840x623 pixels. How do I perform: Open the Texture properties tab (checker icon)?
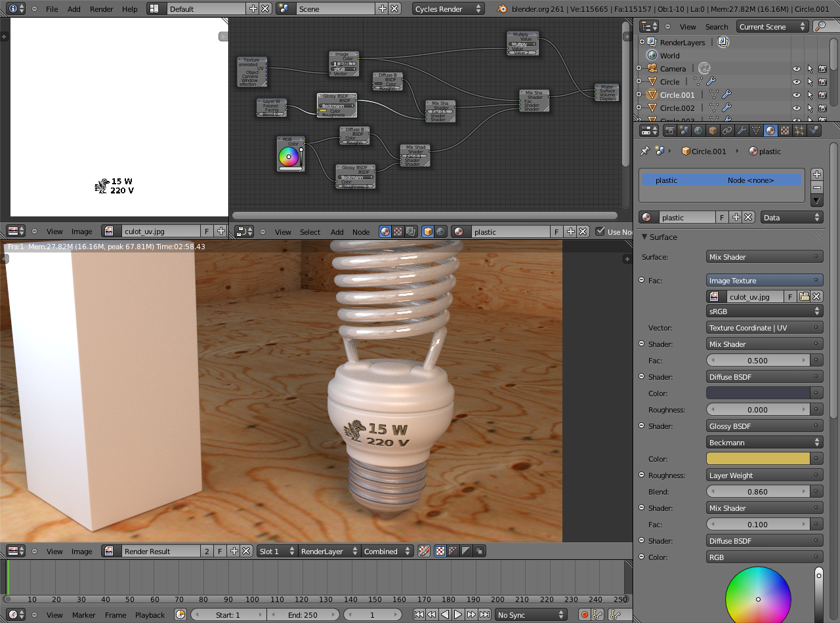(785, 131)
